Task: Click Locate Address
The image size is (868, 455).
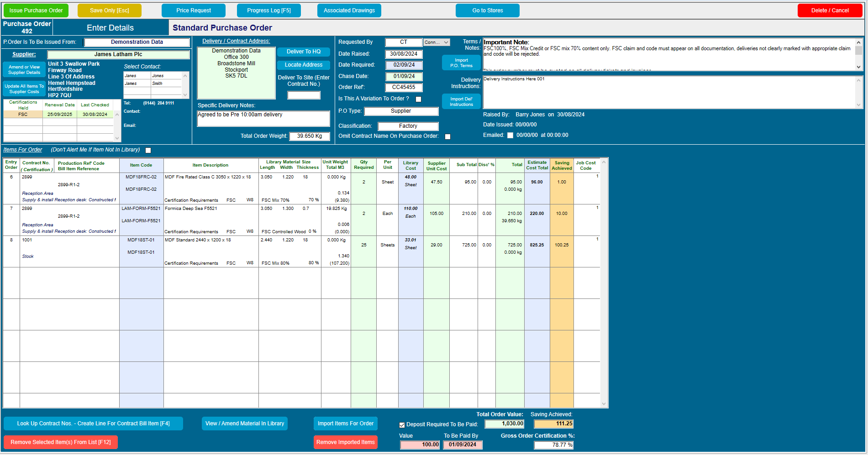Action: (x=303, y=65)
